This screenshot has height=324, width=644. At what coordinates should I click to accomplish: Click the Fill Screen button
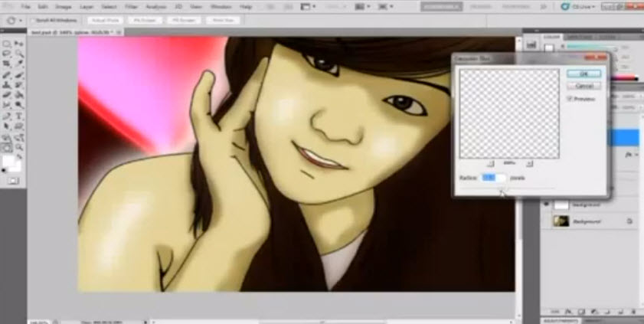(184, 21)
